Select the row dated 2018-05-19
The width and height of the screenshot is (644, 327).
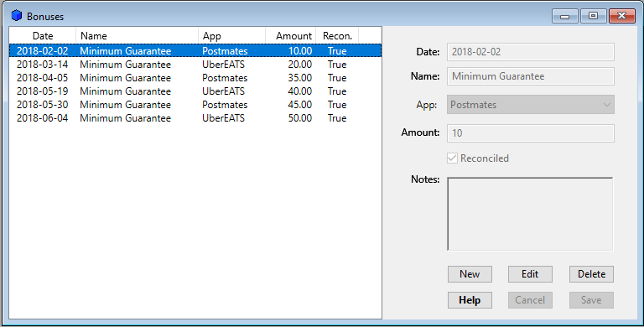click(195, 91)
